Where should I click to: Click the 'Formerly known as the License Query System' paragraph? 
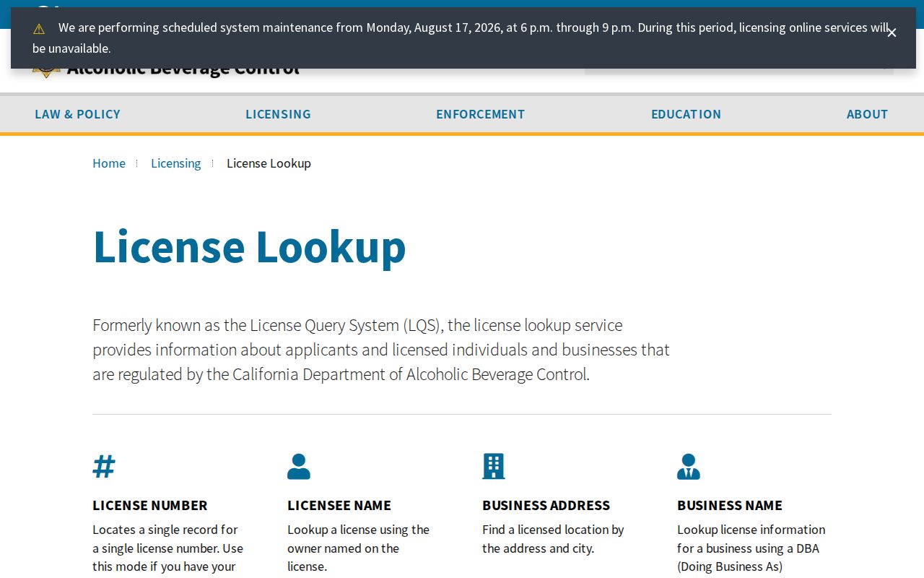click(x=381, y=350)
